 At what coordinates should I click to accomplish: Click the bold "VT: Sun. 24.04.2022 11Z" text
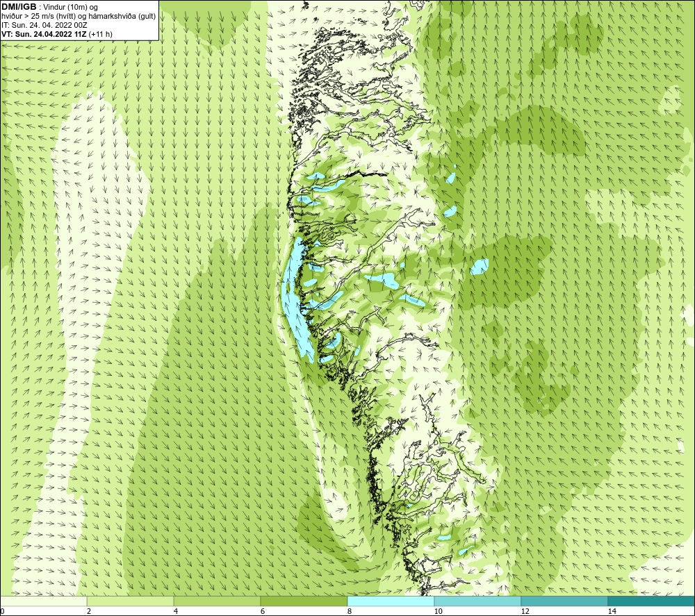tap(44, 34)
